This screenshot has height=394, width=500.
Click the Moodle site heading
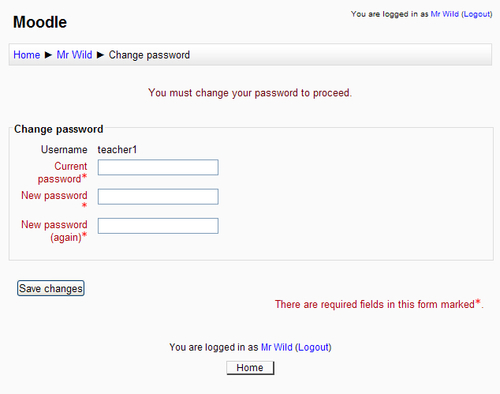[x=40, y=22]
